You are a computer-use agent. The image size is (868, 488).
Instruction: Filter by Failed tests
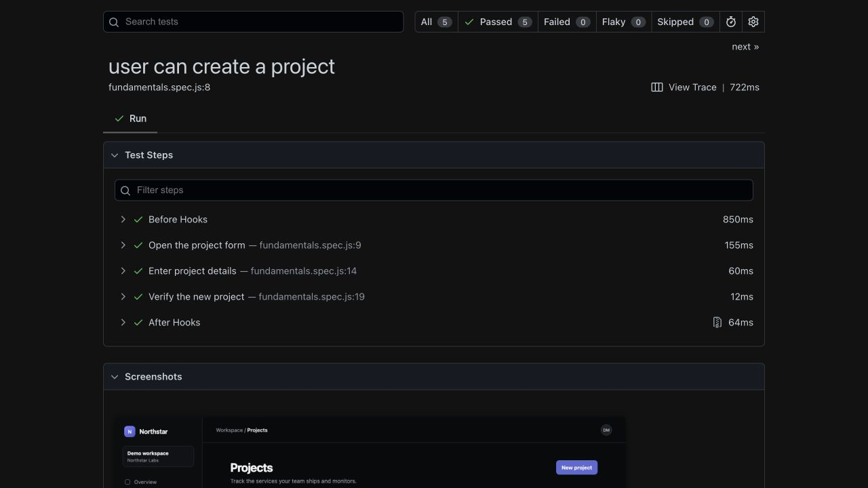tap(567, 22)
